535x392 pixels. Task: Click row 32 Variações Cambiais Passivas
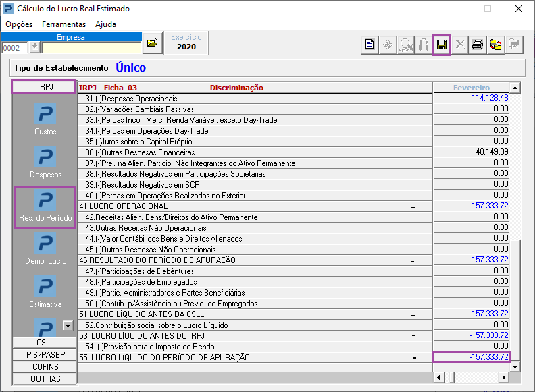click(255, 109)
